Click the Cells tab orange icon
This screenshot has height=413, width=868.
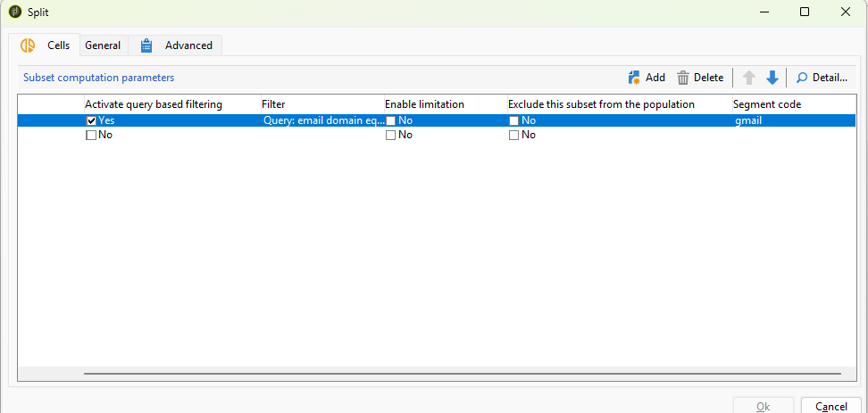[x=28, y=45]
